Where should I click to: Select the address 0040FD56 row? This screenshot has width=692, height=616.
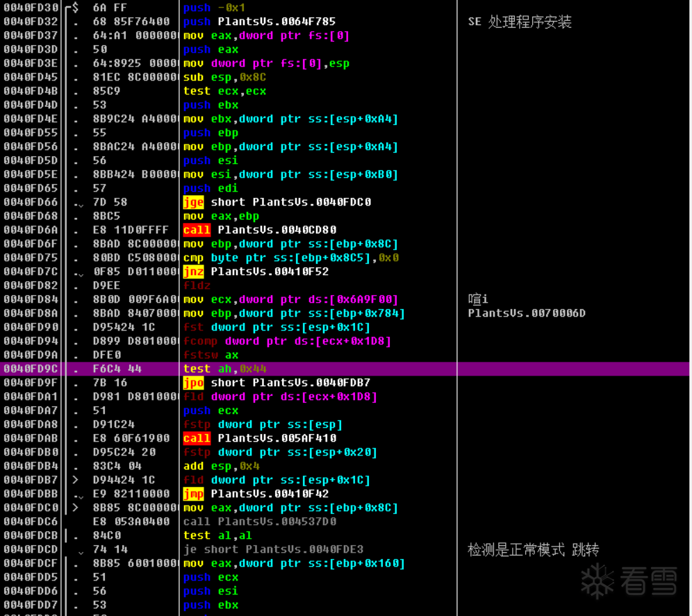(x=31, y=147)
